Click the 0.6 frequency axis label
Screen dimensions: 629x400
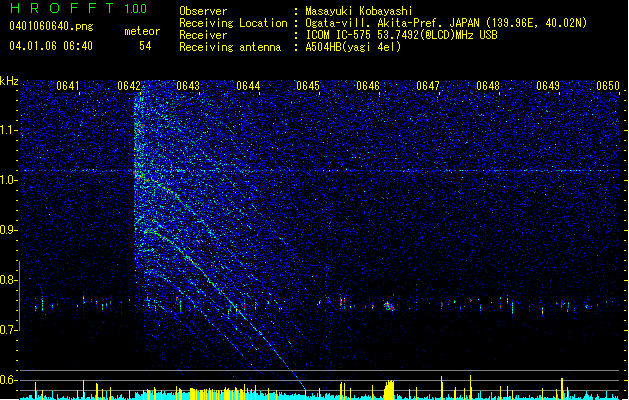(9, 380)
